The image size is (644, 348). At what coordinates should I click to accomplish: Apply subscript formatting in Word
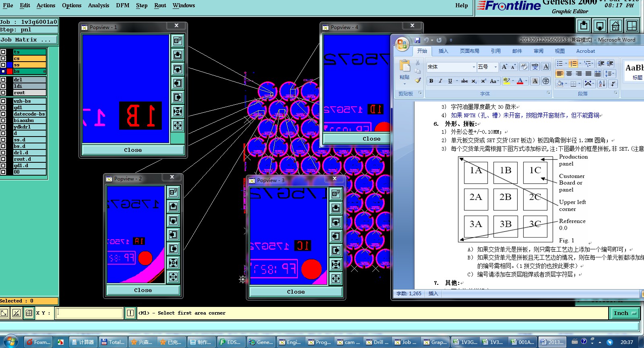tap(474, 81)
